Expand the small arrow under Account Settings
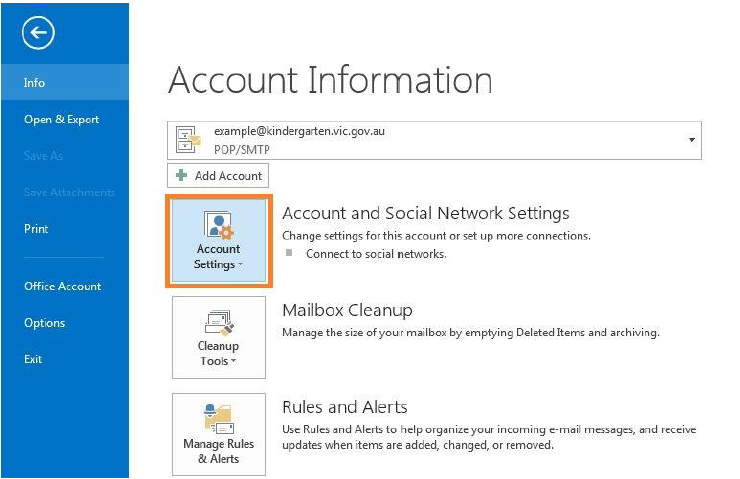The width and height of the screenshot is (740, 479). pos(241,266)
